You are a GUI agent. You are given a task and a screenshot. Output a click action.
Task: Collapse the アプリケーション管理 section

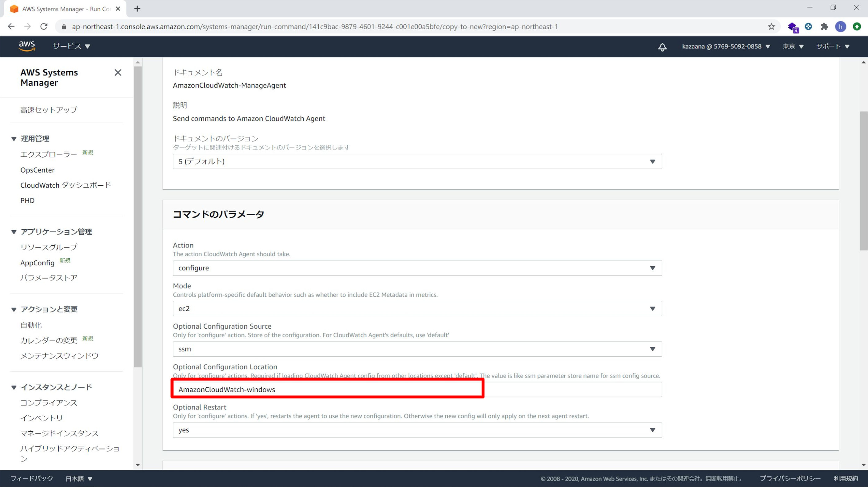click(14, 232)
